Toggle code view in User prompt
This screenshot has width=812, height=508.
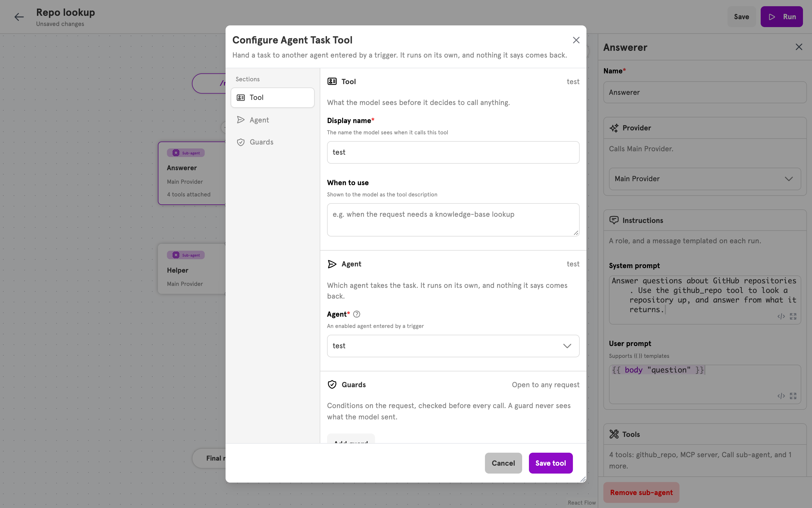(781, 396)
